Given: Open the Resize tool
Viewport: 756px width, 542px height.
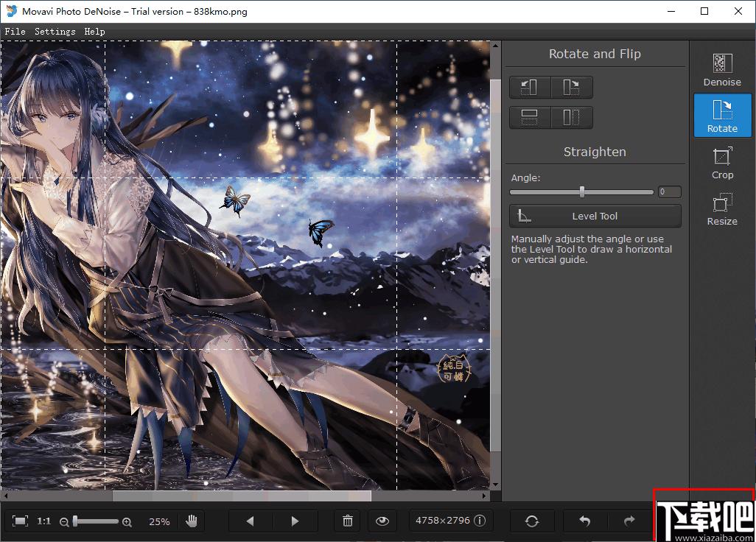Looking at the screenshot, I should 722,209.
